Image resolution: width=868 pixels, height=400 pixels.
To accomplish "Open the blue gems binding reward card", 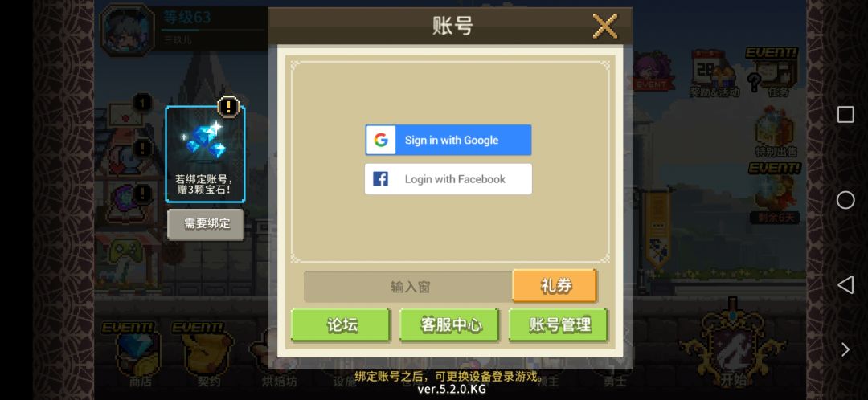I will pos(206,153).
